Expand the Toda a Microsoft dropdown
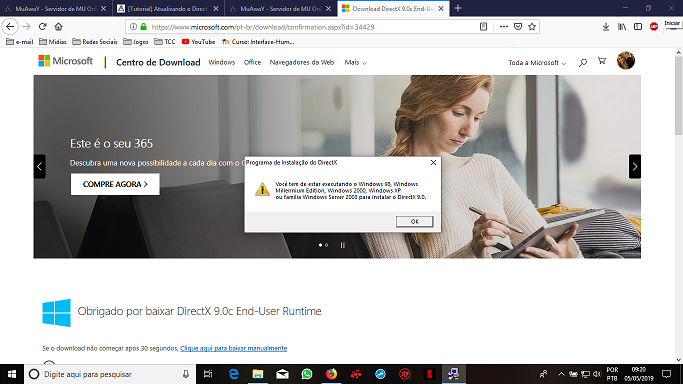Screen dimensions: 683x384 [537, 63]
